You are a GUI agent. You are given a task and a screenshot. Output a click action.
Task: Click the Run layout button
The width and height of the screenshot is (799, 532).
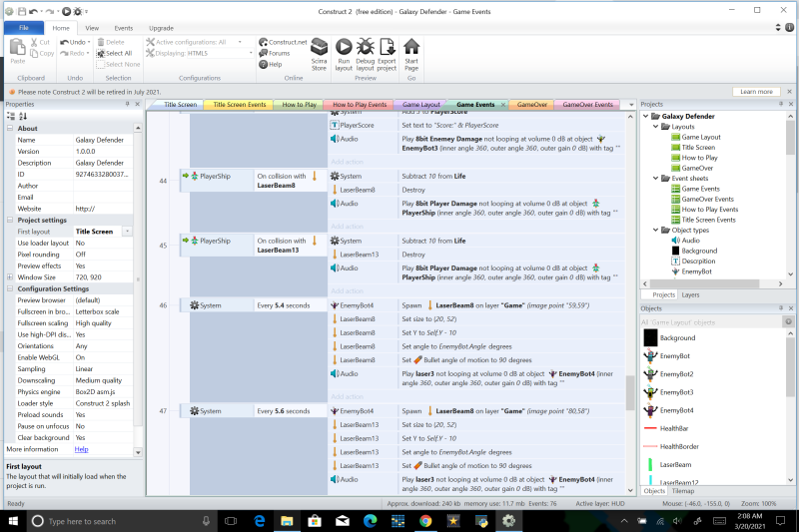pyautogui.click(x=344, y=55)
